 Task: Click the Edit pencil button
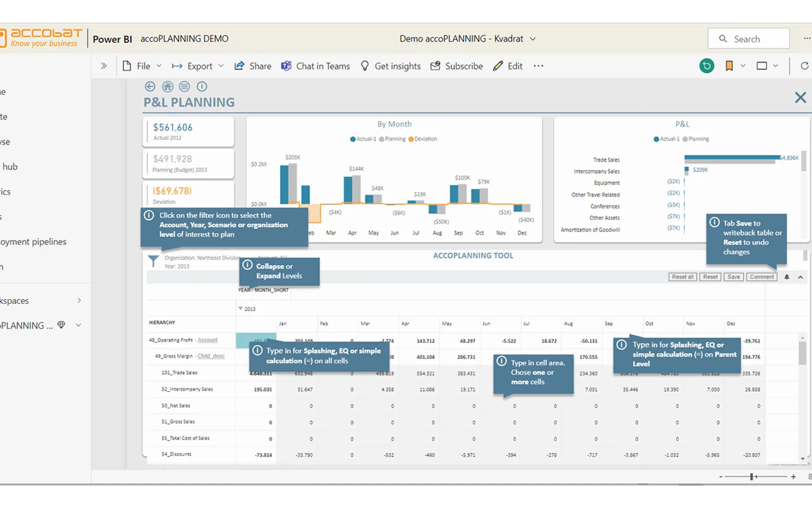pyautogui.click(x=507, y=66)
